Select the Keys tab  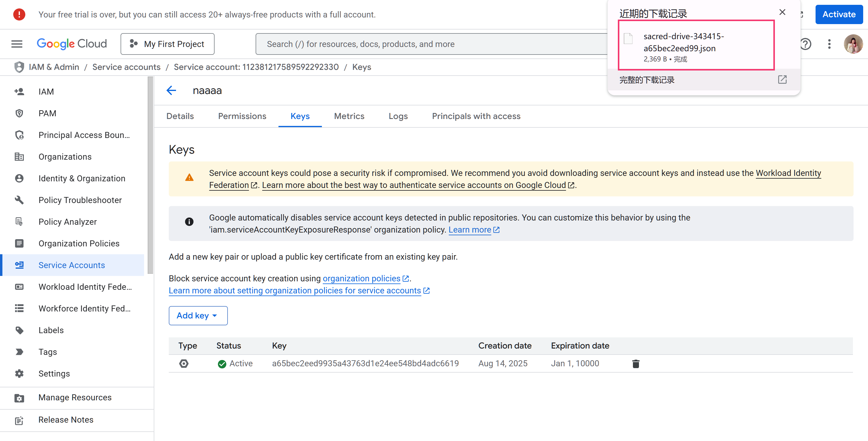click(300, 116)
